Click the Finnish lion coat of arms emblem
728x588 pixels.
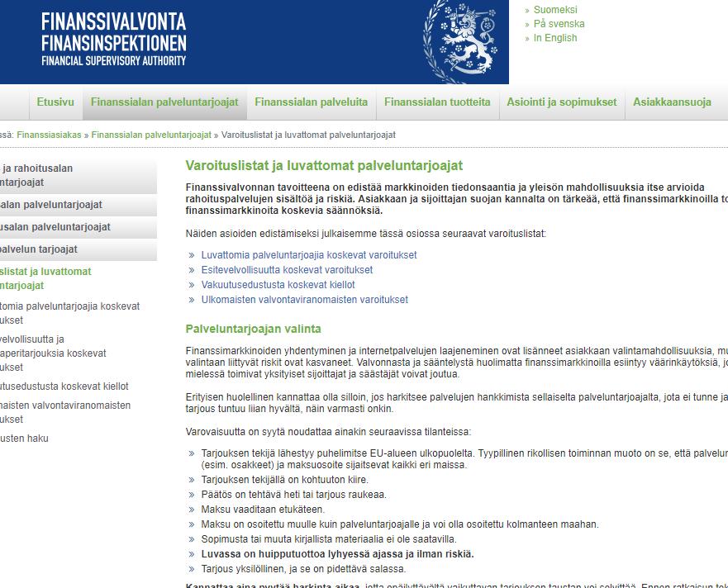[x=460, y=42]
